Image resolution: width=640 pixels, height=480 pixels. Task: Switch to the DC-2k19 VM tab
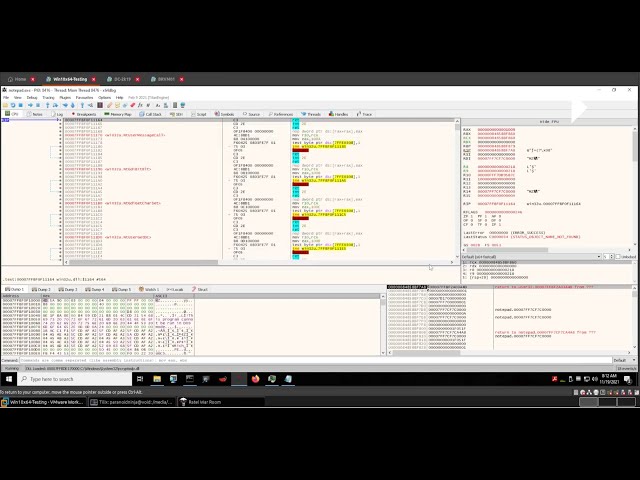coord(122,79)
